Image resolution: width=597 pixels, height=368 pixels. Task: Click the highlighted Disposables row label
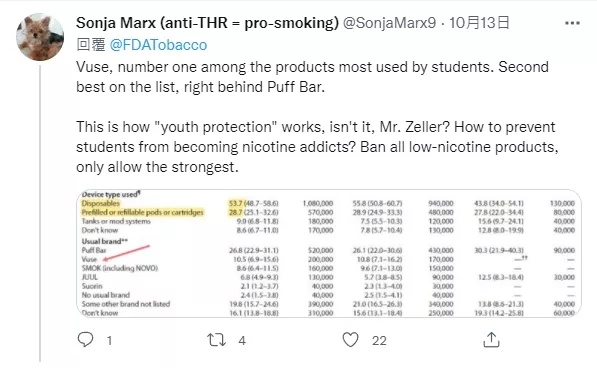(101, 203)
